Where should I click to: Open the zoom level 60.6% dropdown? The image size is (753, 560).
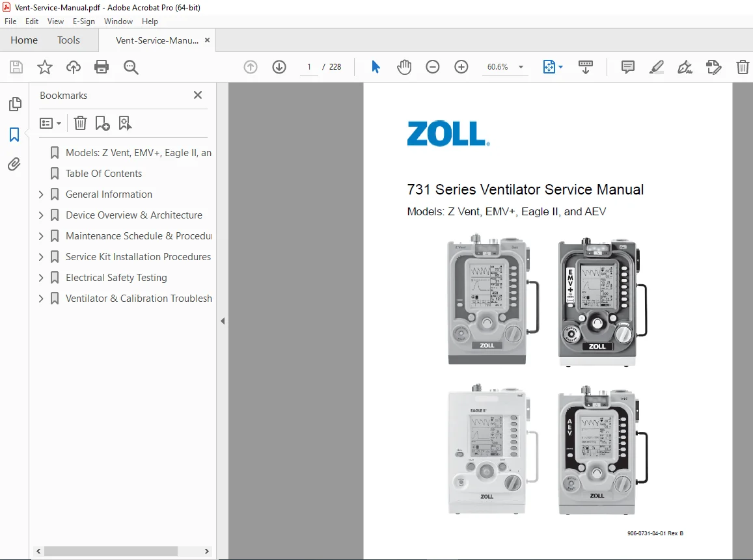pyautogui.click(x=521, y=67)
